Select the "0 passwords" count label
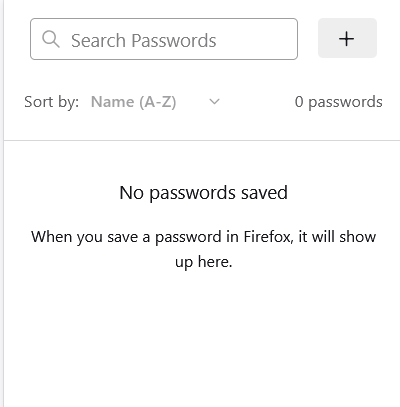Image resolution: width=400 pixels, height=407 pixels. (338, 102)
